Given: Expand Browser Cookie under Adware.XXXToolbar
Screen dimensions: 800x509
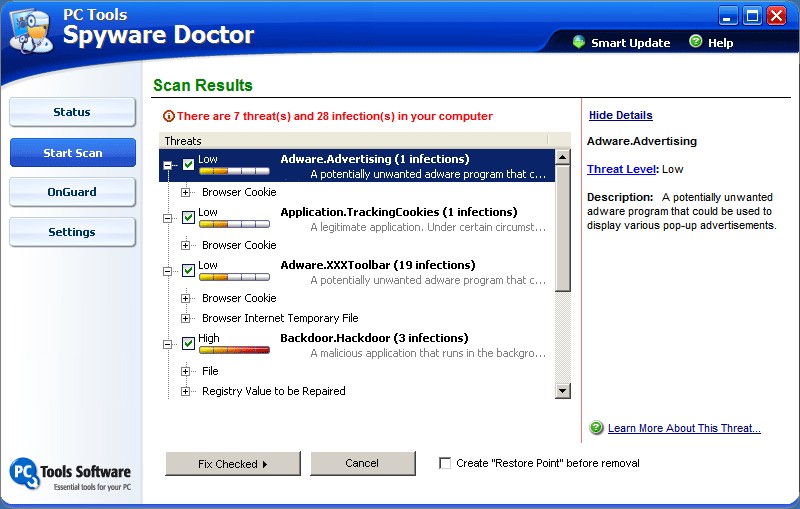Looking at the screenshot, I should click(185, 298).
